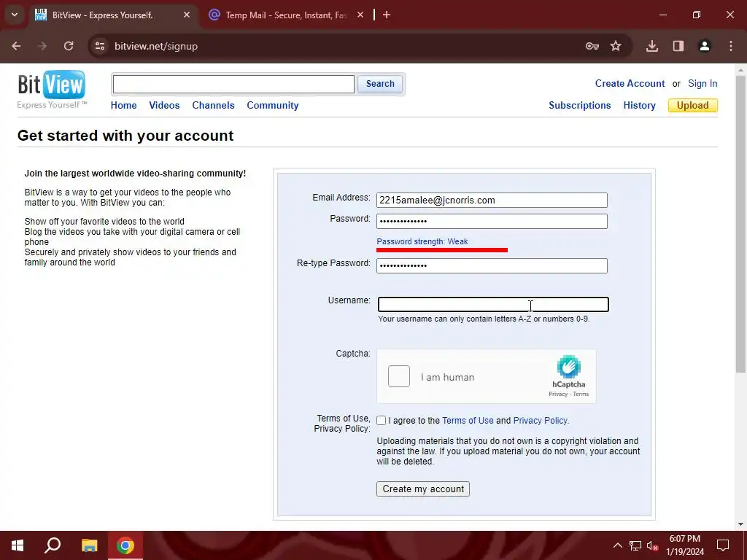The width and height of the screenshot is (747, 560).
Task: Open the Chrome downloads icon
Action: click(x=652, y=46)
